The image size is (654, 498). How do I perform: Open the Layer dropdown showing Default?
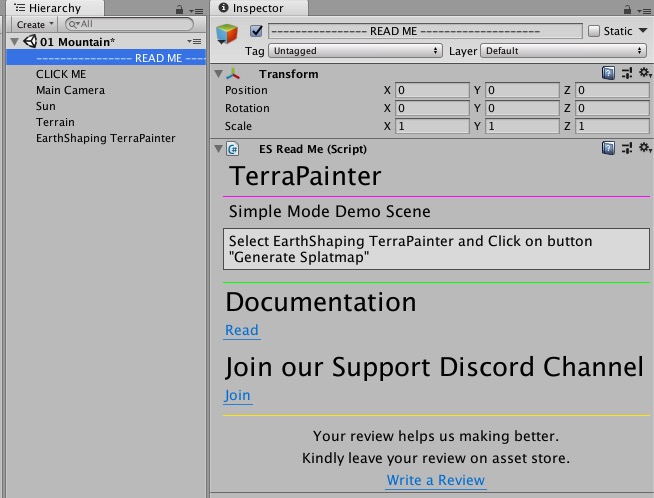pyautogui.click(x=563, y=51)
